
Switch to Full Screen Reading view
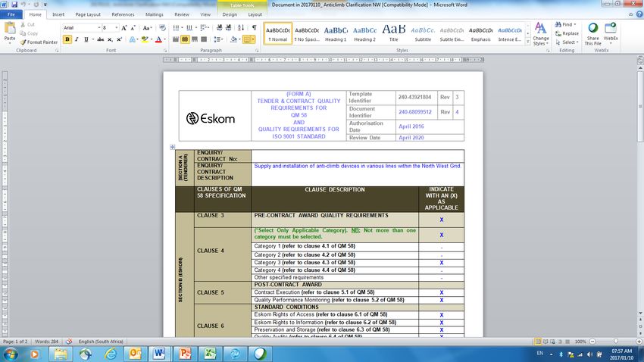tap(546, 342)
